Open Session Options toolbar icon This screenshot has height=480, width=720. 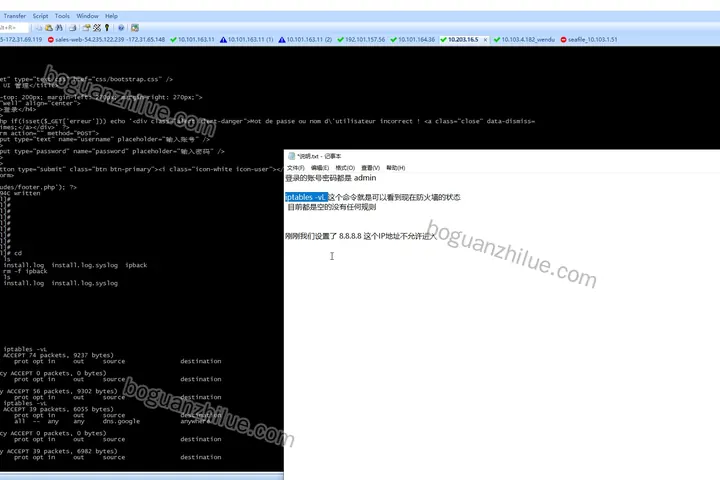tap(86, 28)
